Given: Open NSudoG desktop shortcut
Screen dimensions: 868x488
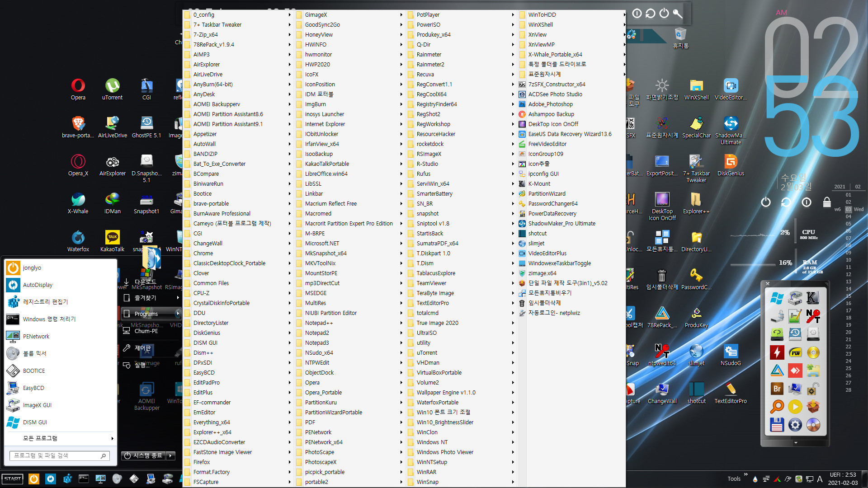Looking at the screenshot, I should [731, 355].
